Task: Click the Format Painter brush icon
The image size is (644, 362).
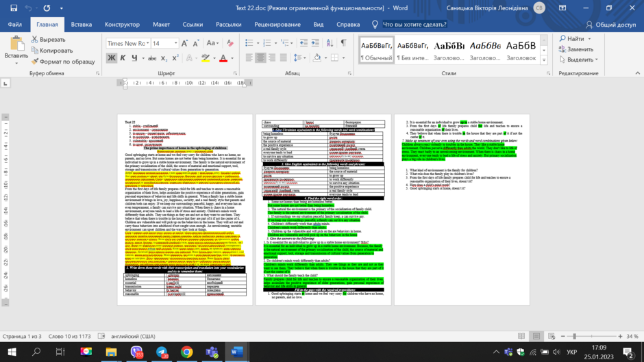Action: pyautogui.click(x=35, y=62)
